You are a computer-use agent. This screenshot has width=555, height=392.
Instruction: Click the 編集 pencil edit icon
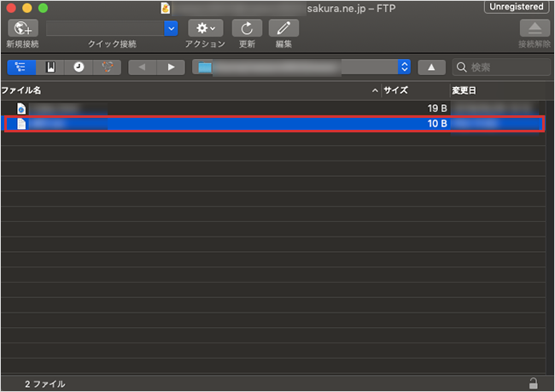pos(283,28)
